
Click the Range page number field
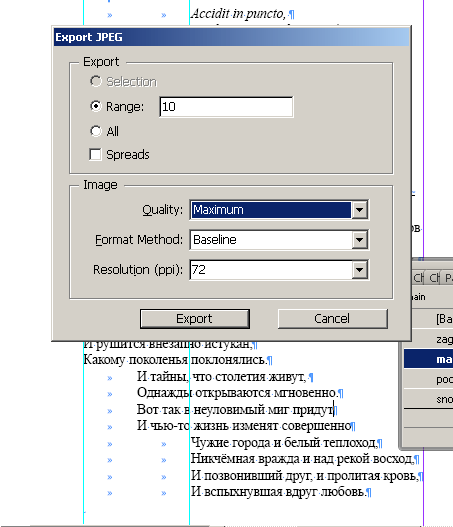(226, 107)
